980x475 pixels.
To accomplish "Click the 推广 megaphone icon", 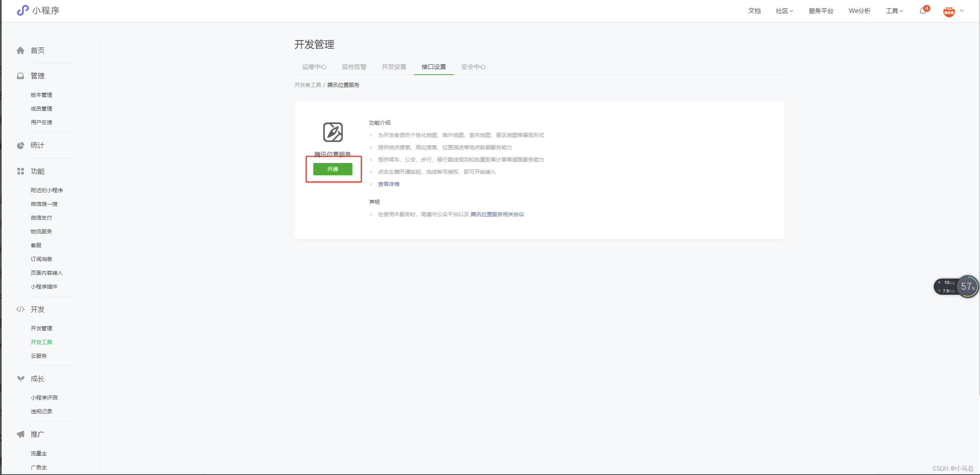I will tap(20, 434).
